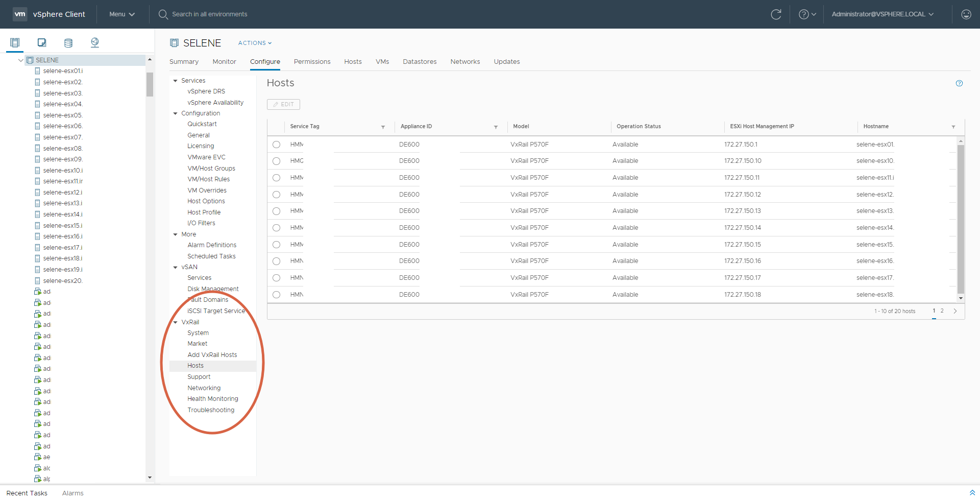Open the Hosts and Clusters inventory view
This screenshot has height=500, width=980.
coord(15,43)
